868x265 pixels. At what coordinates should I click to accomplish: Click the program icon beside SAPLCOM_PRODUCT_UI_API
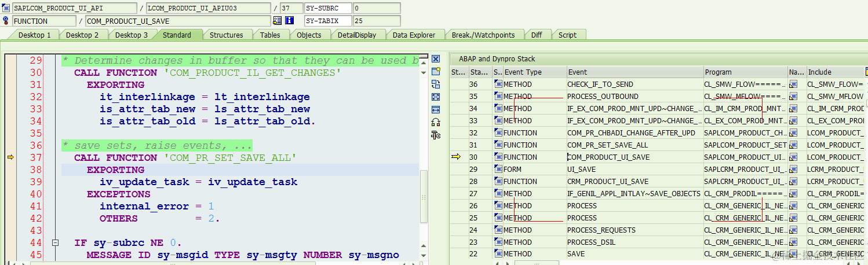(6, 8)
